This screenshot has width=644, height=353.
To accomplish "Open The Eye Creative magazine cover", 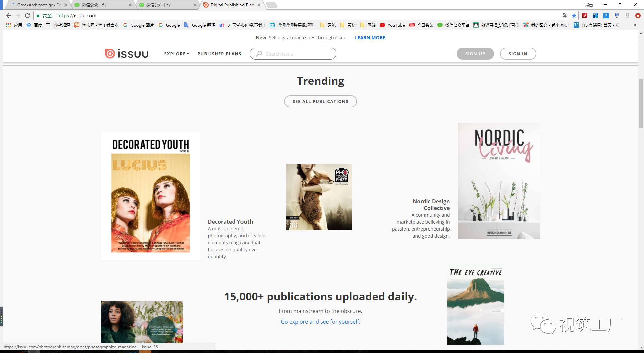I will (476, 305).
